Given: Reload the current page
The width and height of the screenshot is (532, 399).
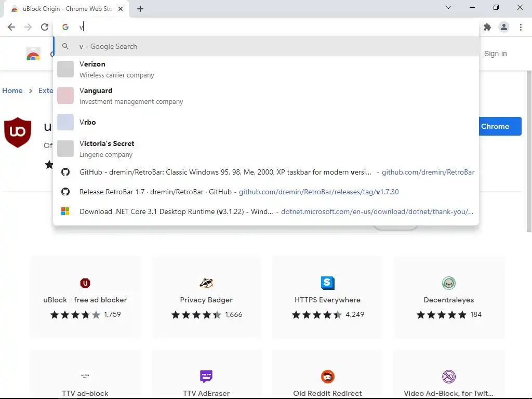Looking at the screenshot, I should coord(45,27).
